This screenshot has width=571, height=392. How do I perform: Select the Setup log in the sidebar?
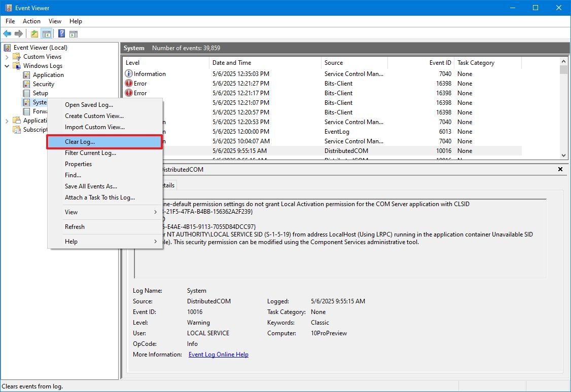[40, 93]
